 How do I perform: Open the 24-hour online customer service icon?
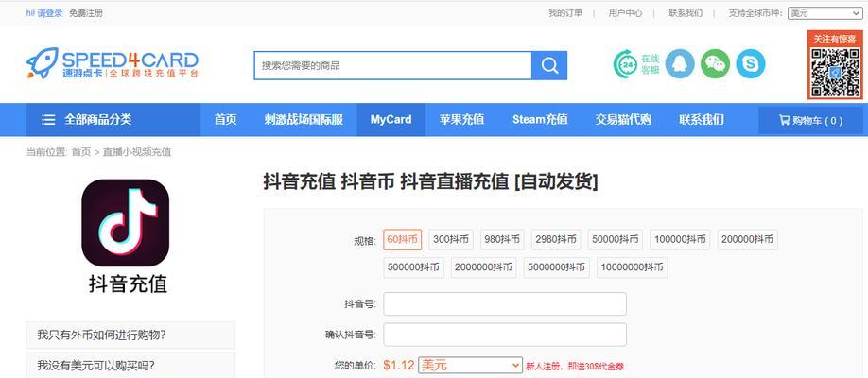tap(636, 64)
